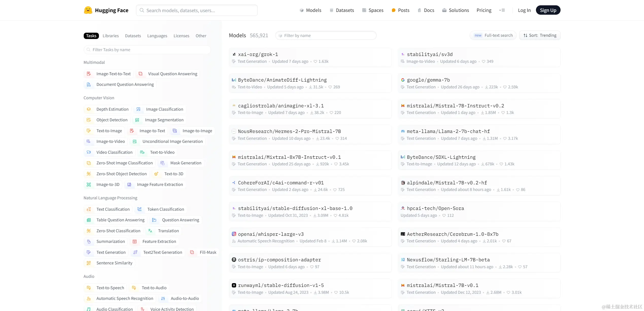Click the Document Question Answering icon

click(x=89, y=84)
